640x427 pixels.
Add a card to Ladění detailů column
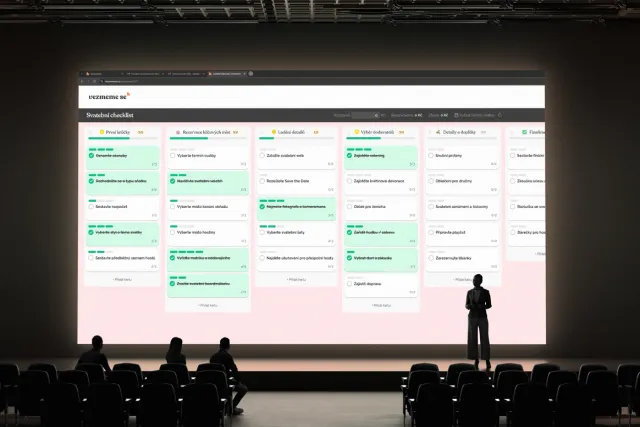[x=297, y=280]
